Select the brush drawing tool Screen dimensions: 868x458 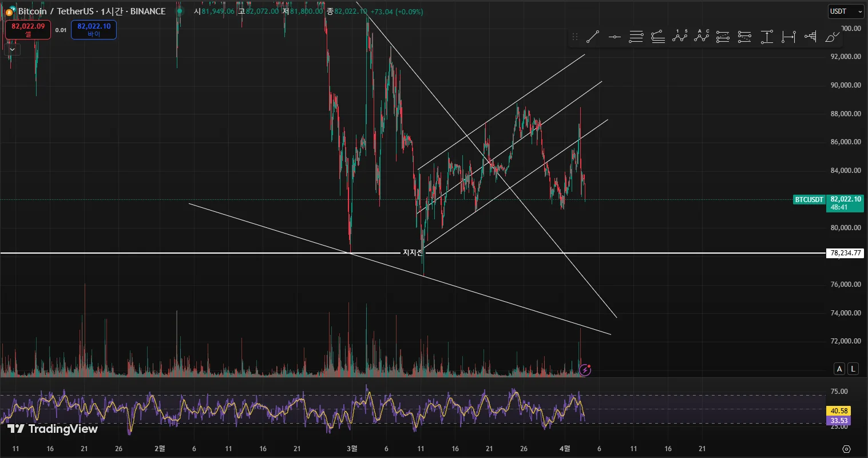[x=832, y=37]
